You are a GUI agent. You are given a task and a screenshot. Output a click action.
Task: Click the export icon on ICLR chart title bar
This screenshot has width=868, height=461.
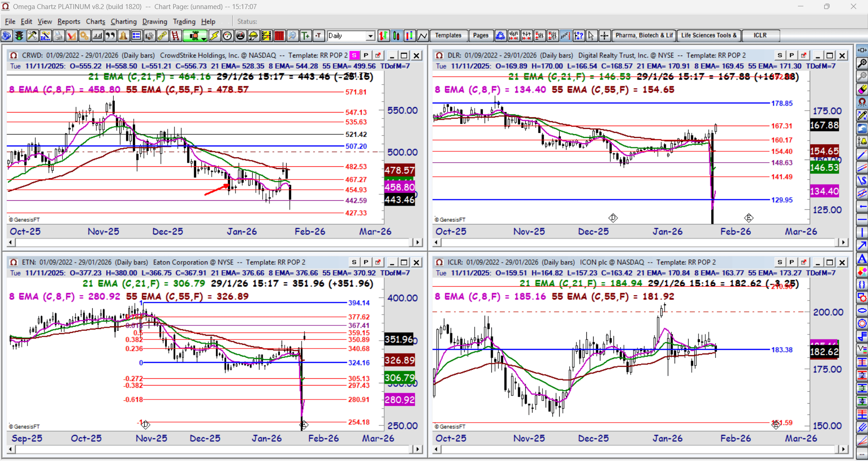(804, 263)
